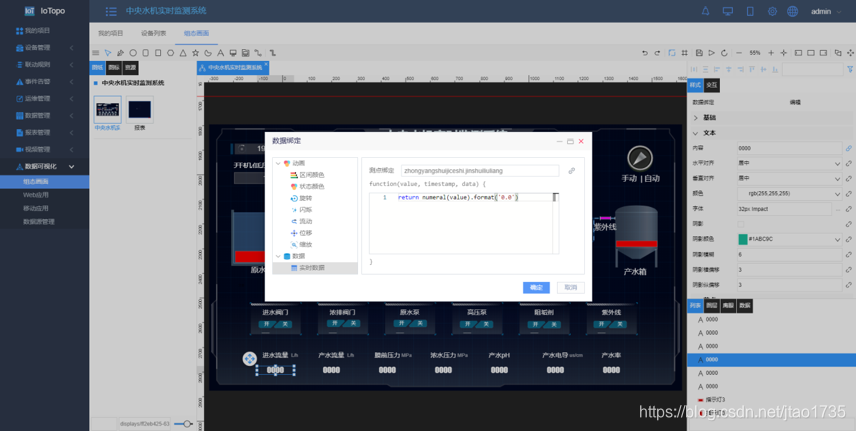Select the text 'A' tool
The width and height of the screenshot is (856, 431).
221,53
